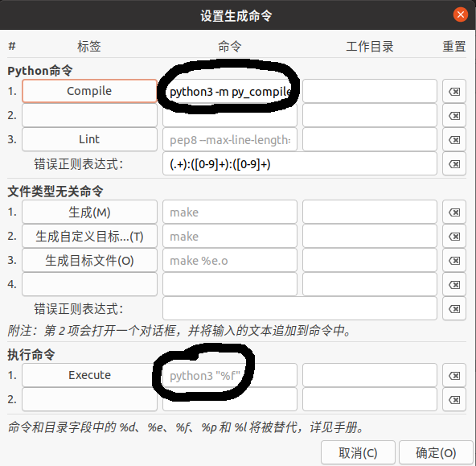Set working directory for file-independent row 4
The width and height of the screenshot is (476, 466).
click(x=370, y=285)
